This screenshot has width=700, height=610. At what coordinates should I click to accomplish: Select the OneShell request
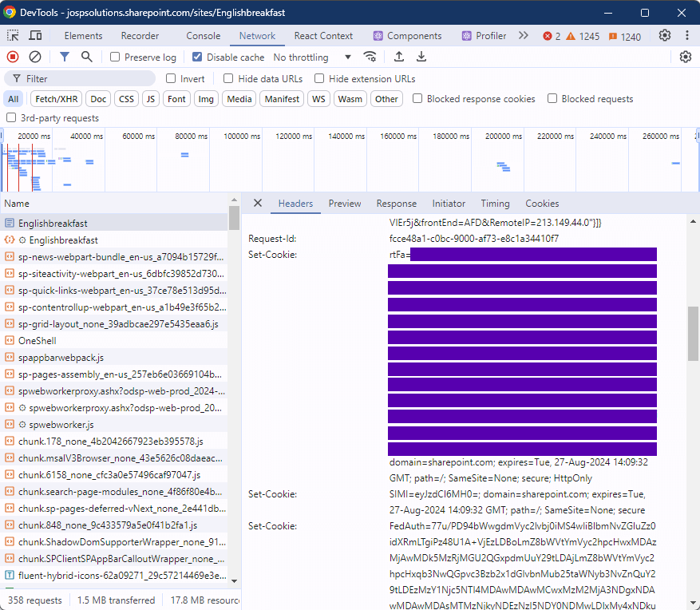coord(114,341)
